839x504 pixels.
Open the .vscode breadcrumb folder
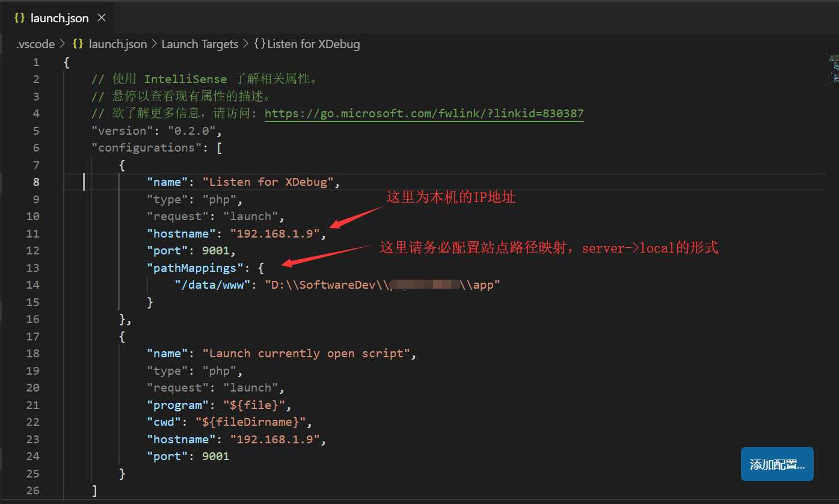pos(35,44)
